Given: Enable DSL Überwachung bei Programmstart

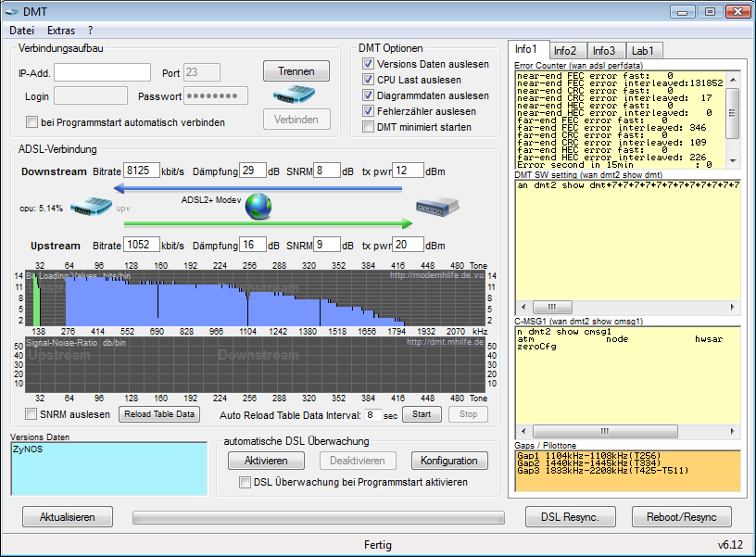Looking at the screenshot, I should [245, 482].
